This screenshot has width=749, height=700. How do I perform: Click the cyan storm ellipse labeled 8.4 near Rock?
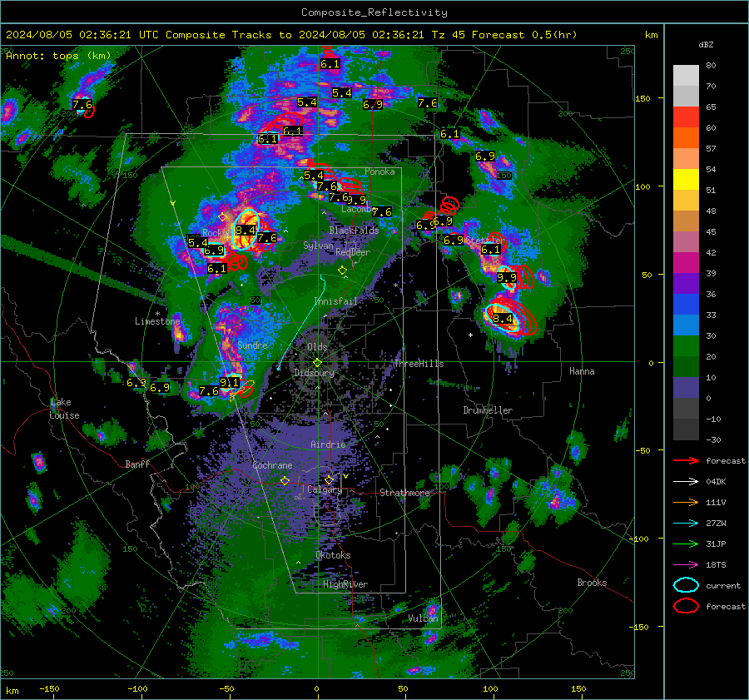pos(246,230)
